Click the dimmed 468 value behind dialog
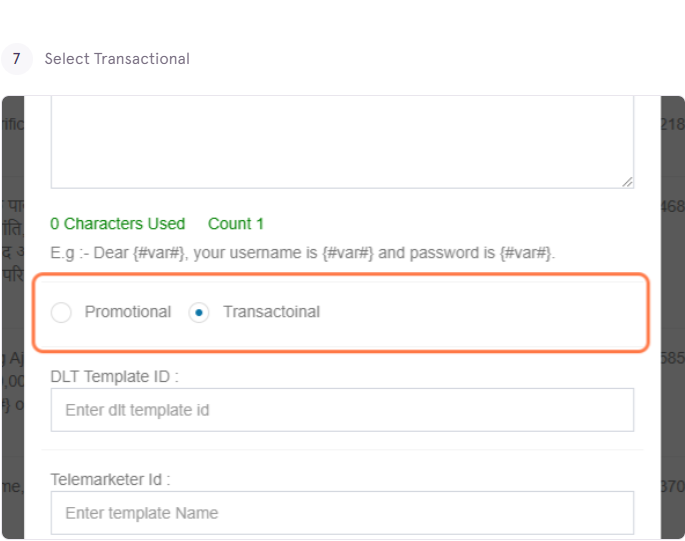The image size is (685, 541). click(x=672, y=206)
